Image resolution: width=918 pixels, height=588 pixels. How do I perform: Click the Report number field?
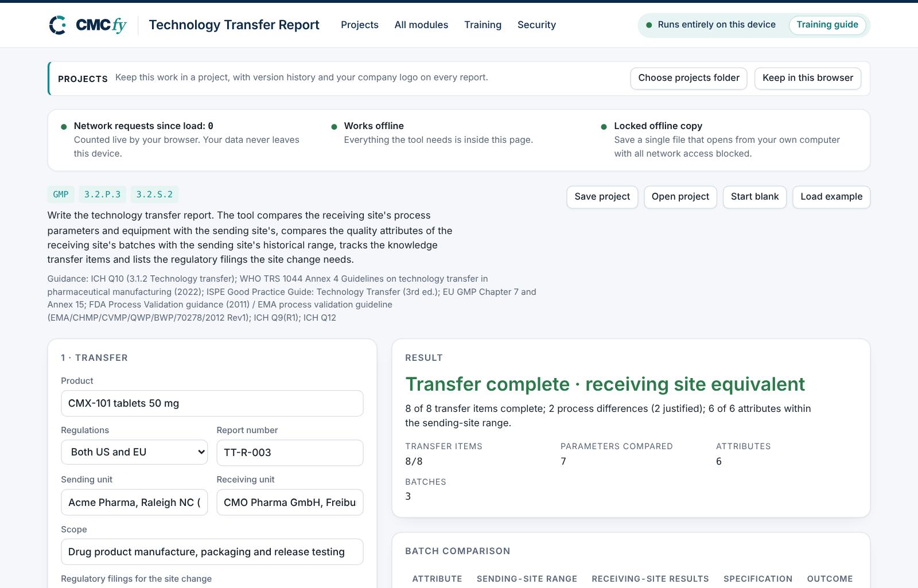290,453
